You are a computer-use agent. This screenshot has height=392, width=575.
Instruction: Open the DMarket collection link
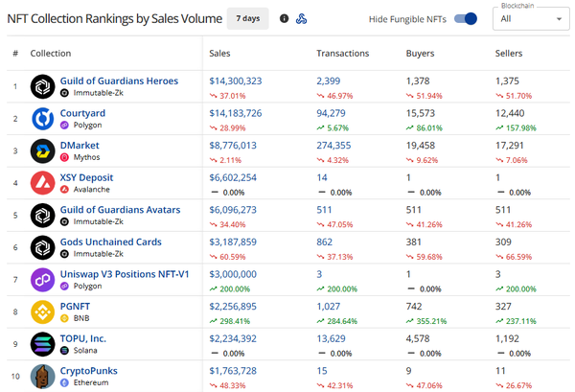[x=80, y=146]
